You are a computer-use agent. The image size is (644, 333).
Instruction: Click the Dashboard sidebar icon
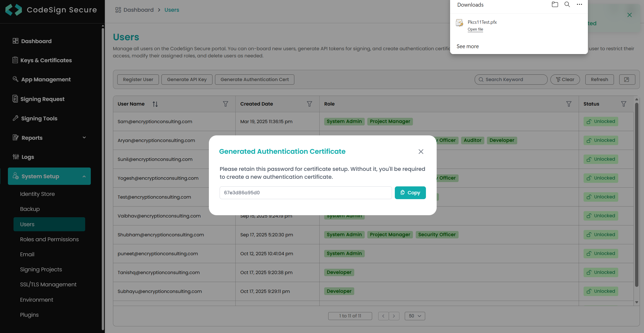[16, 41]
